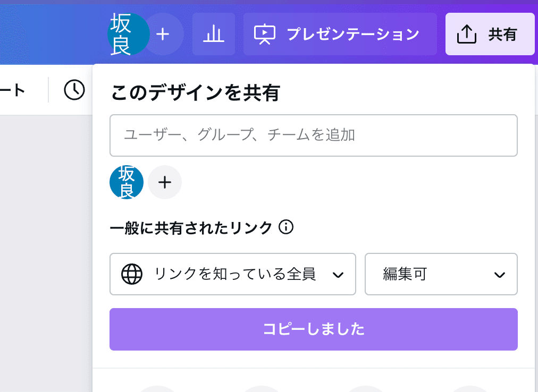This screenshot has height=392, width=538.
Task: Click the このデザインを共有 heading text
Action: click(195, 92)
